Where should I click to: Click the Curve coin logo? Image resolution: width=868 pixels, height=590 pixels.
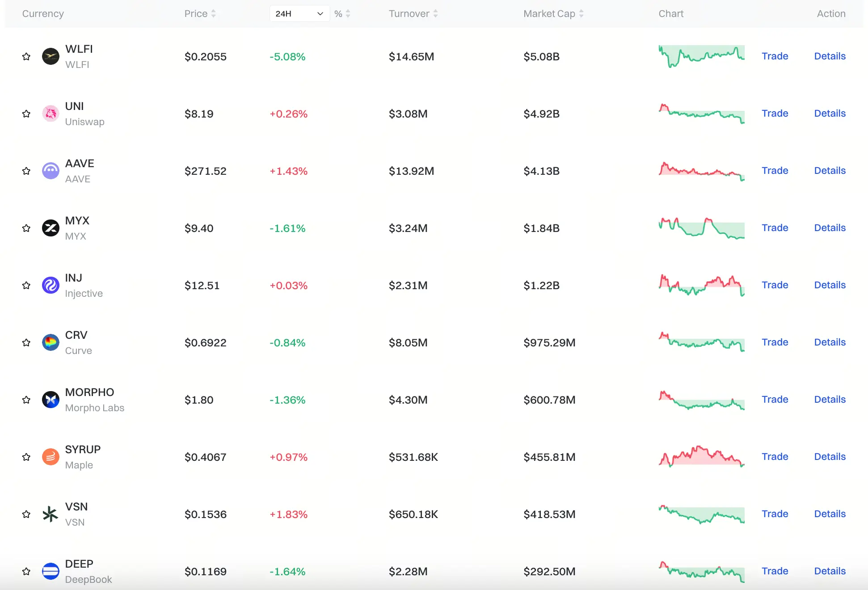pyautogui.click(x=51, y=342)
